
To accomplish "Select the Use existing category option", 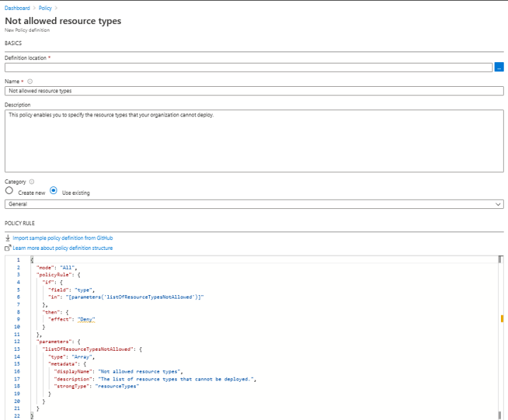I will point(54,191).
